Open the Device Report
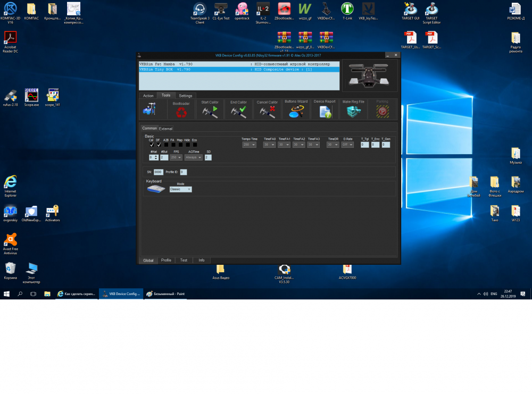 click(325, 112)
